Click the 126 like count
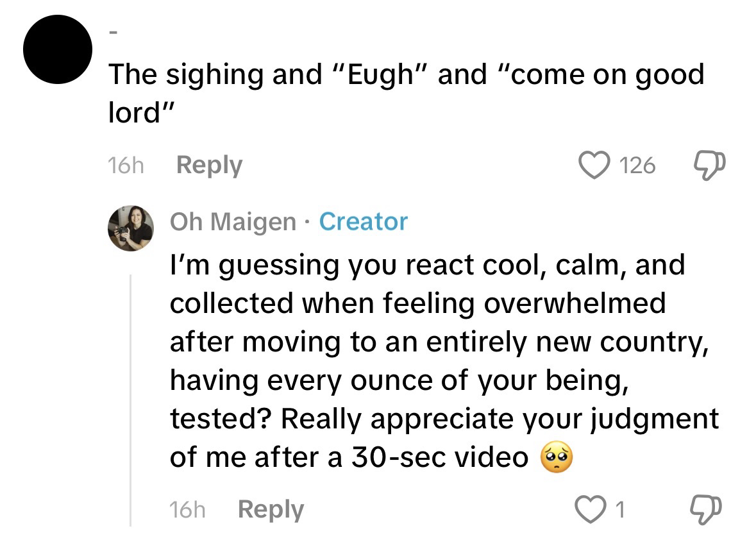The width and height of the screenshot is (756, 540). 637,165
